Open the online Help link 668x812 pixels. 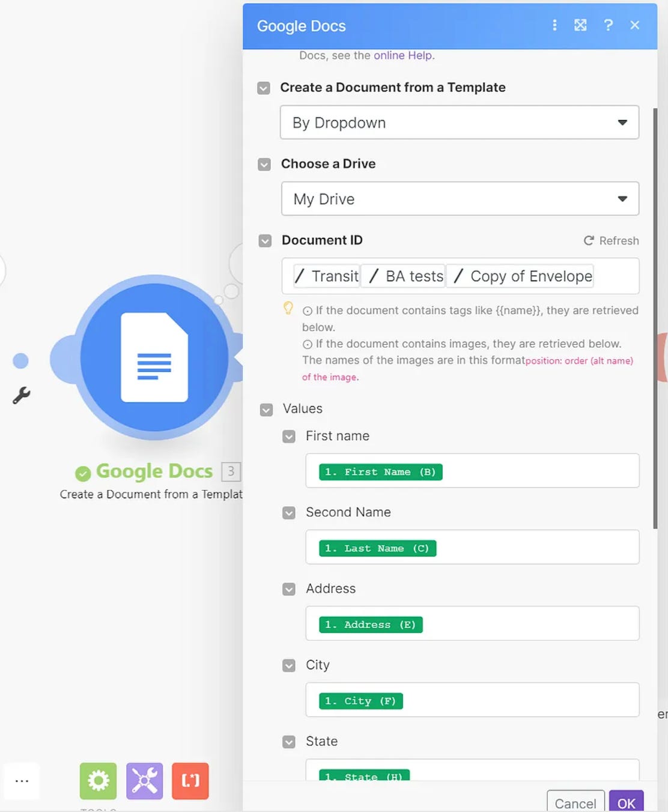tap(402, 55)
